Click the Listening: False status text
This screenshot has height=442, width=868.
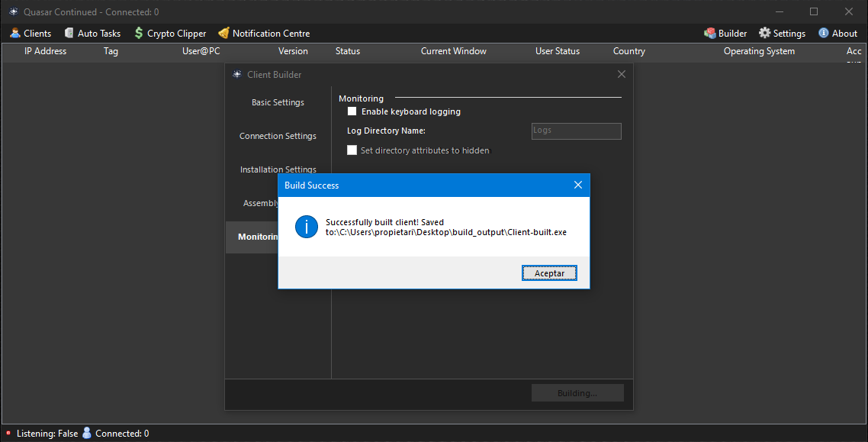[x=47, y=433]
